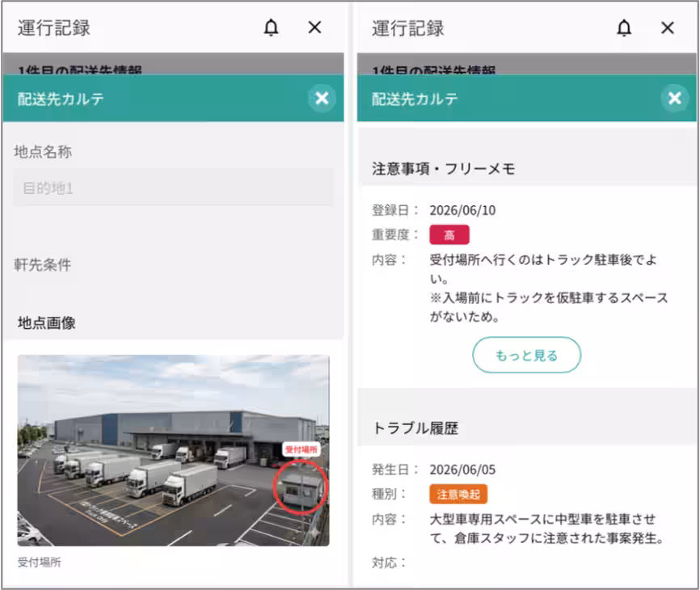Close the left 運行記録 panel with X
The height and width of the screenshot is (590, 700).
click(314, 27)
